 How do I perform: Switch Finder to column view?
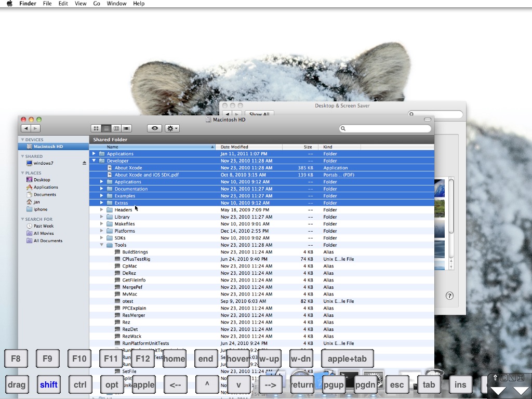point(116,129)
